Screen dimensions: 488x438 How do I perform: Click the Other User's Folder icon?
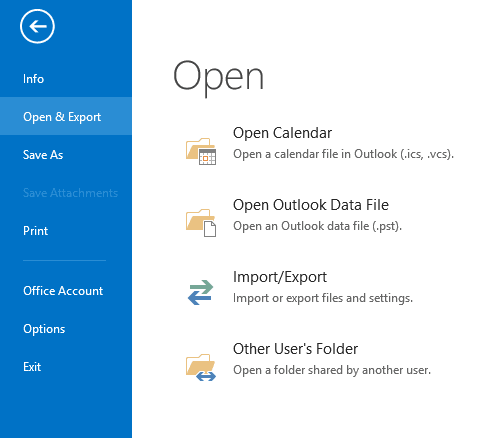pos(201,367)
